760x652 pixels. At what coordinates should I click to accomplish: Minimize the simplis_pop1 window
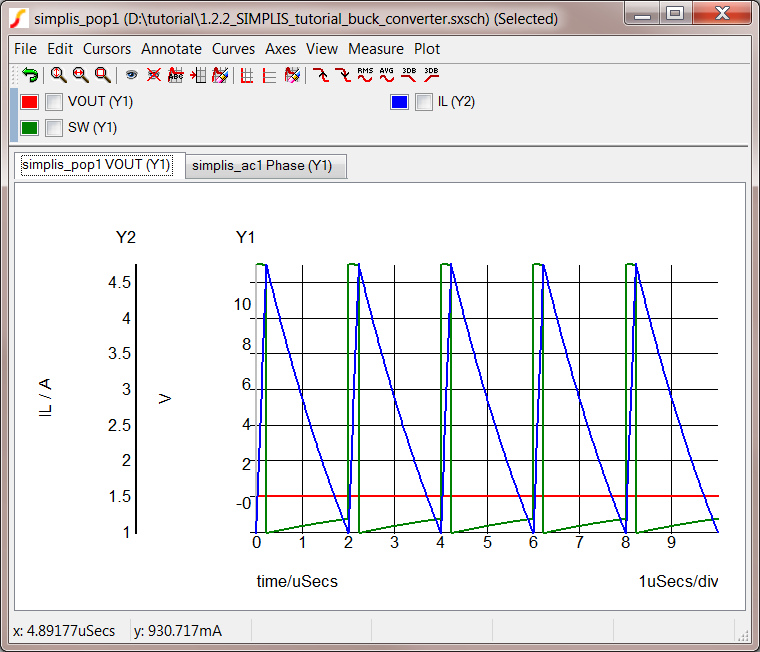click(642, 14)
